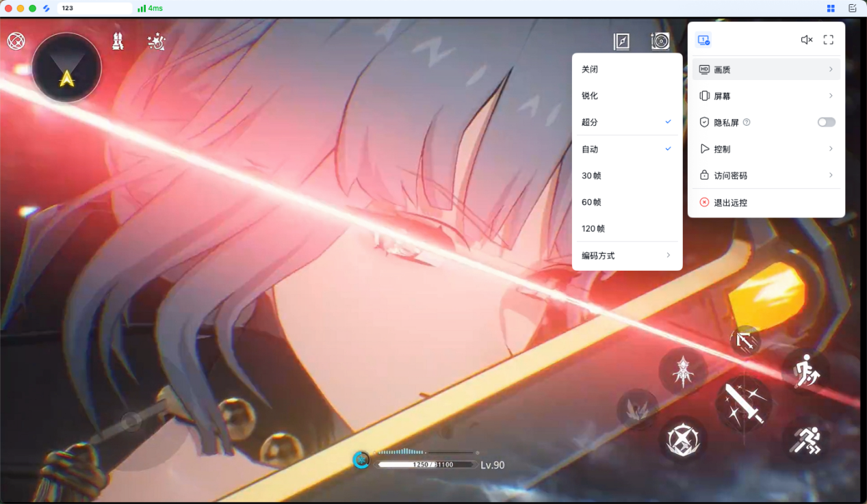Click the starburst event icon in the game HUD
This screenshot has width=867, height=504.
[x=157, y=42]
